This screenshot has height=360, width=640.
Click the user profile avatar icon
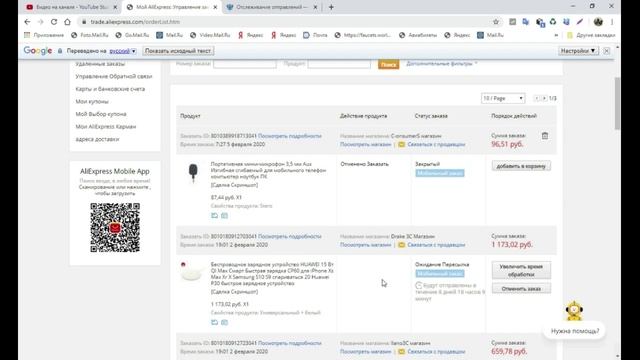(x=598, y=22)
